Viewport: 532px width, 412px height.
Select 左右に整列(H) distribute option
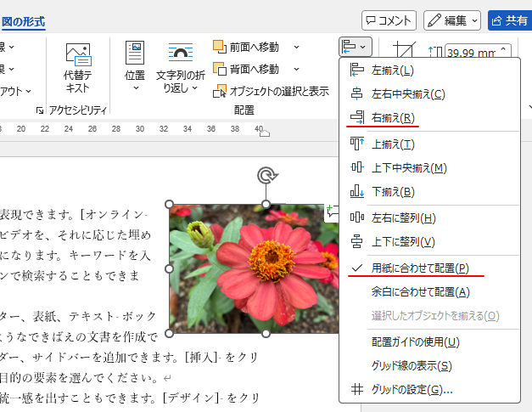point(429,217)
